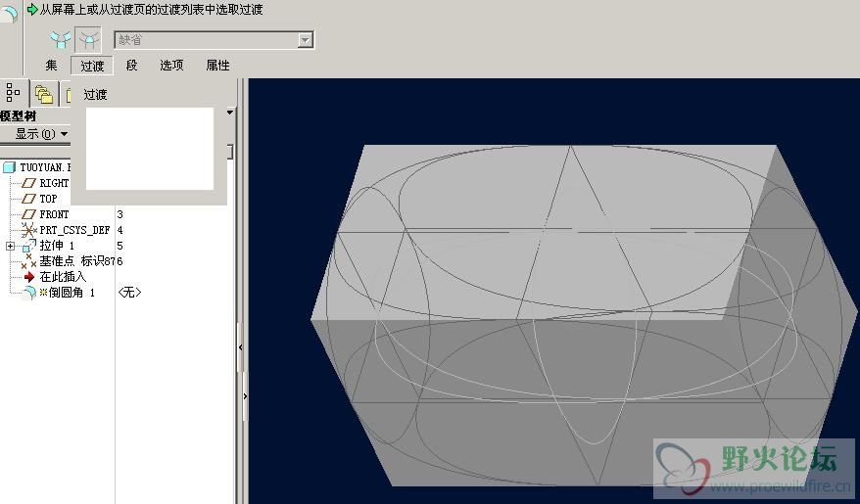Image resolution: width=860 pixels, height=504 pixels.
Task: Click the red arrow insert-here icon
Action: pos(29,277)
